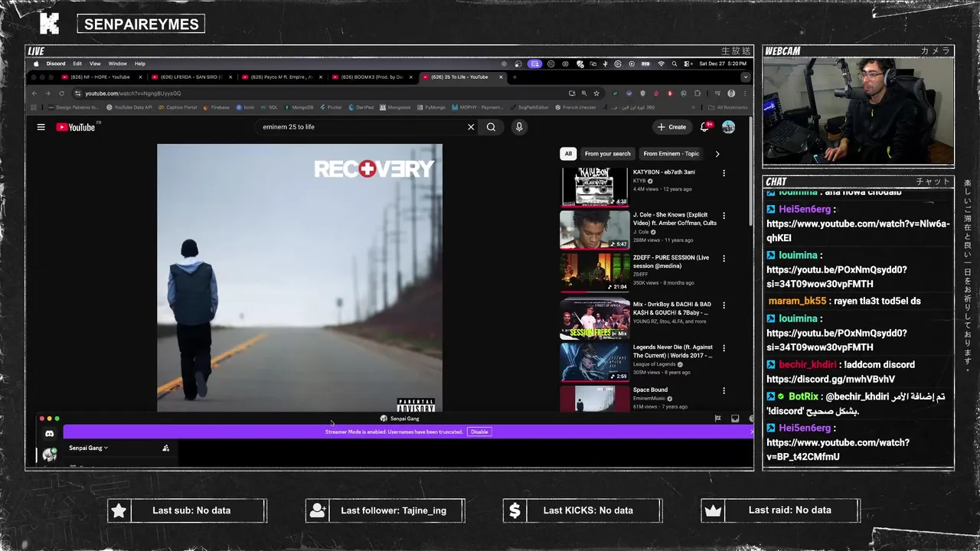The height and width of the screenshot is (551, 980).
Task: Open browser tab list dropdown
Action: (x=745, y=77)
